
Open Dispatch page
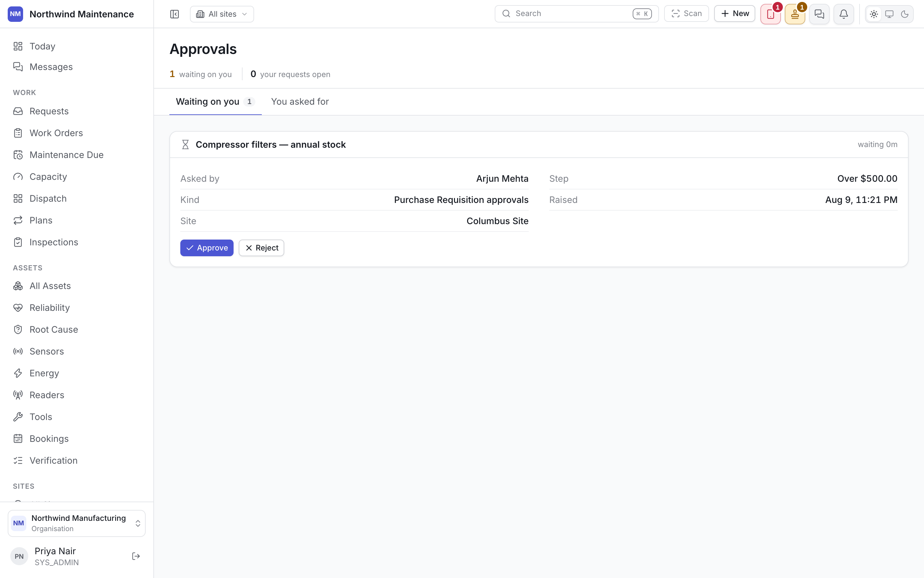pos(76,198)
